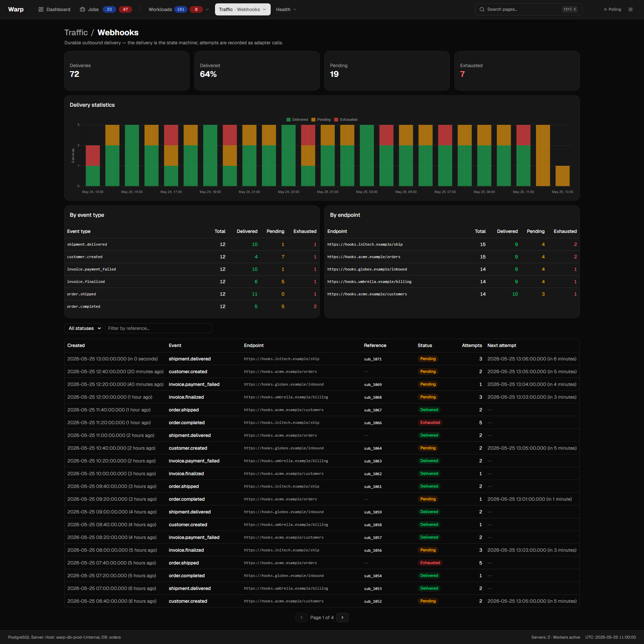Toggle Exhausted series in chart legend

[x=346, y=119]
